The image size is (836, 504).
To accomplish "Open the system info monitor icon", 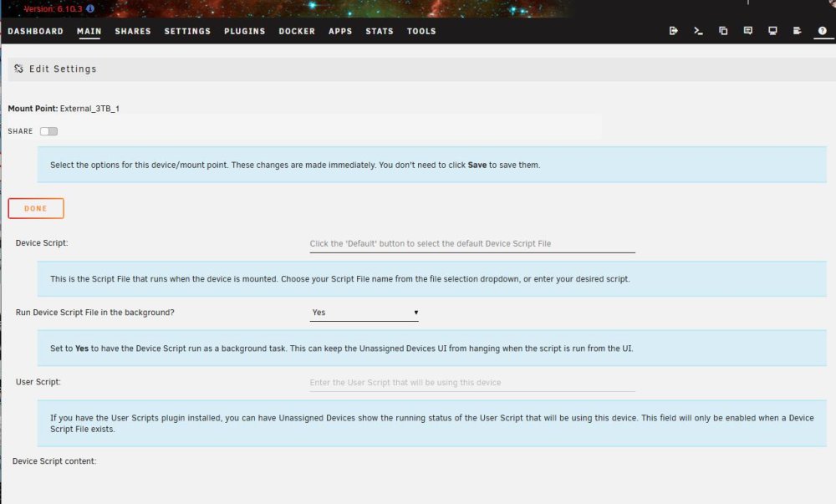I will (772, 31).
